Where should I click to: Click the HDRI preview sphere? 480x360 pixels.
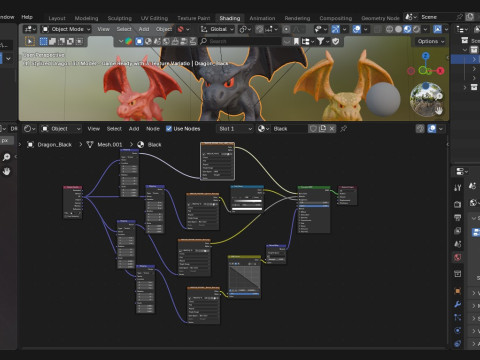(x=426, y=99)
